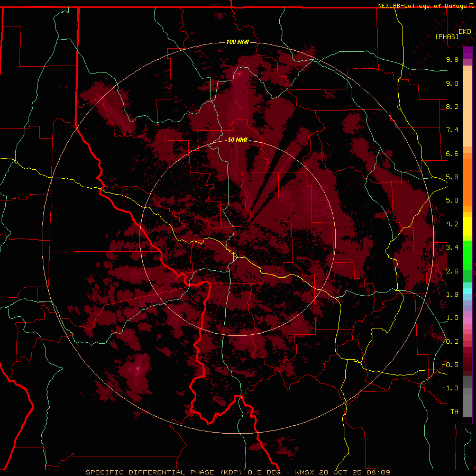Click the 5.0 value on the scale
This screenshot has height=476, width=476.
[x=452, y=200]
